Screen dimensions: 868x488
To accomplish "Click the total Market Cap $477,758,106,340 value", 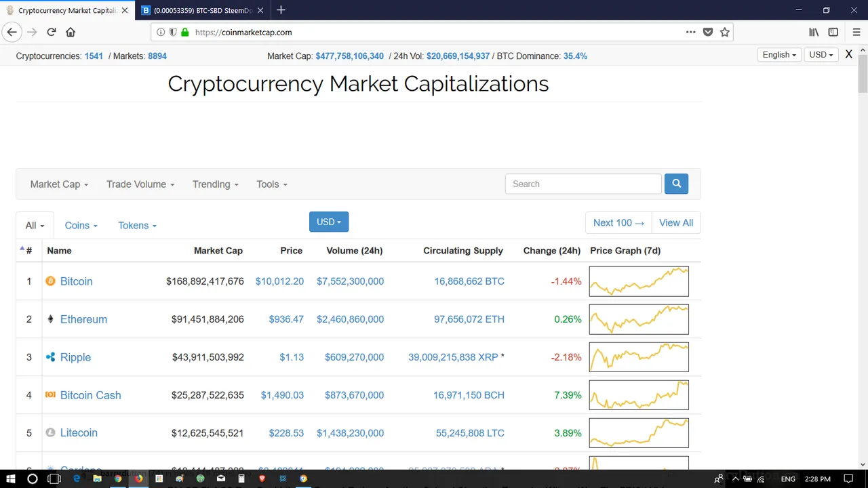I will pos(349,56).
